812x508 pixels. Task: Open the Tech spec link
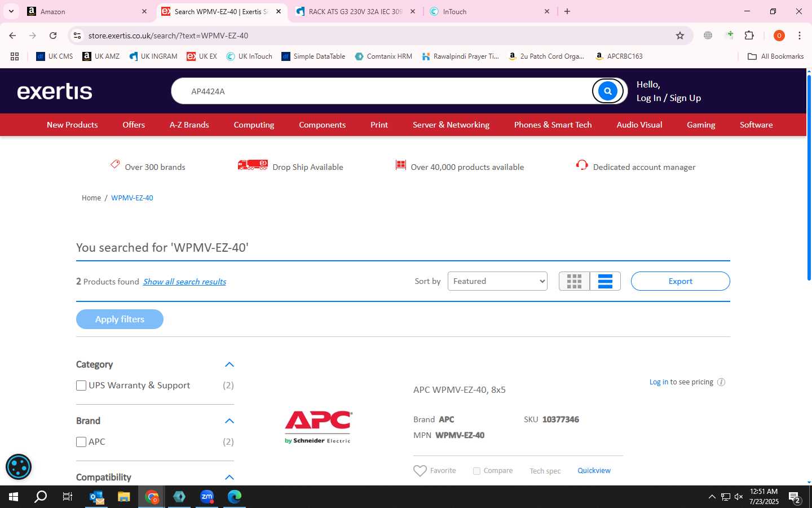click(545, 471)
